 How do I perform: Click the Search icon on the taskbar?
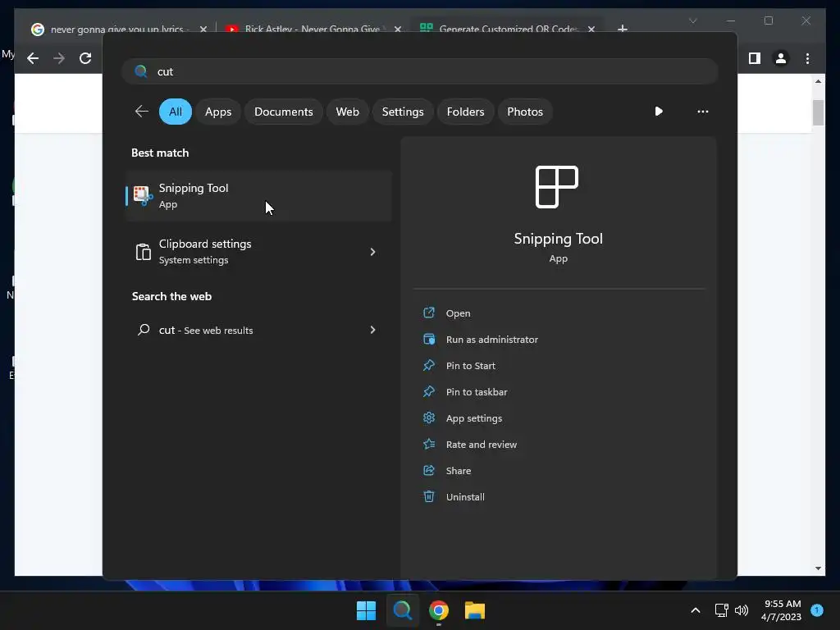click(x=402, y=610)
